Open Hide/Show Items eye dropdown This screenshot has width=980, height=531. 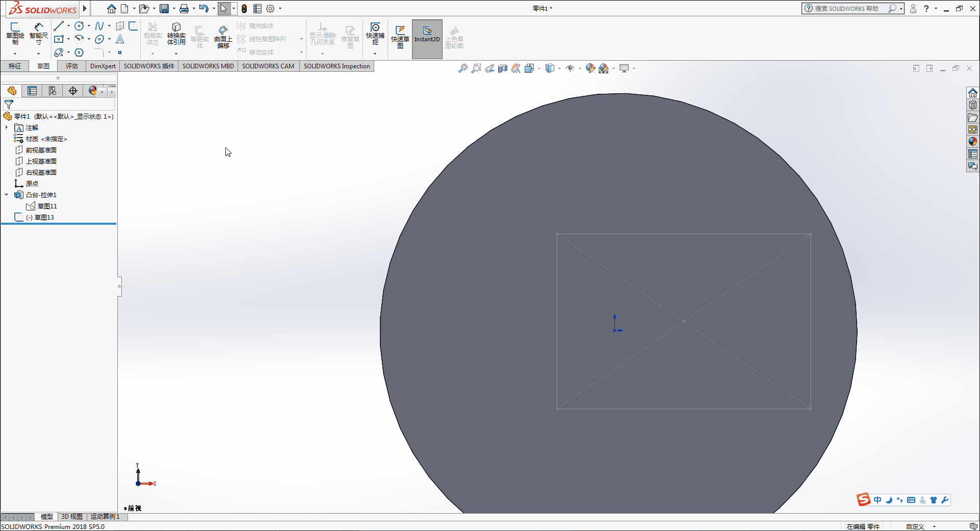(x=580, y=68)
